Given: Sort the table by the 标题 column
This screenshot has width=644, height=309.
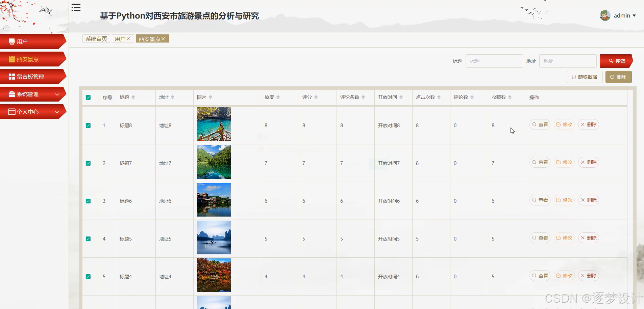Looking at the screenshot, I should (133, 97).
